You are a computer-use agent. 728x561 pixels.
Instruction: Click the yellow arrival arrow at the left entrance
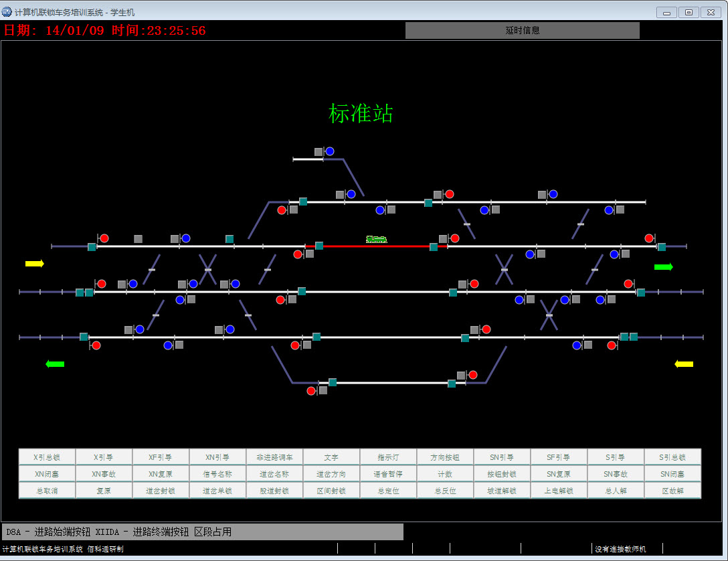(x=33, y=263)
